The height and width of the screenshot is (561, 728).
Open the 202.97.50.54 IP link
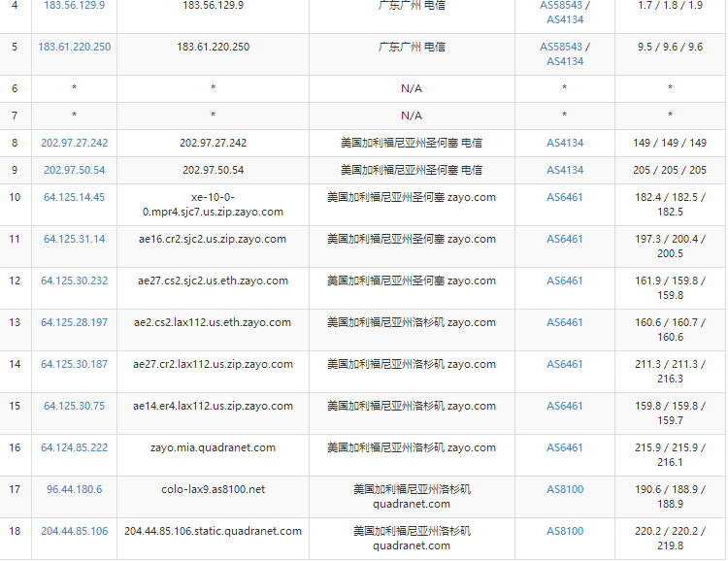(x=75, y=170)
